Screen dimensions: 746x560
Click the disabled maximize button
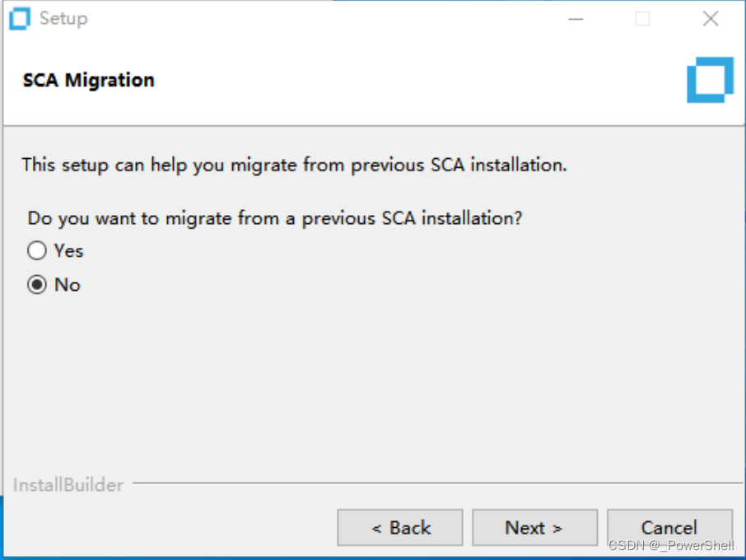click(643, 19)
